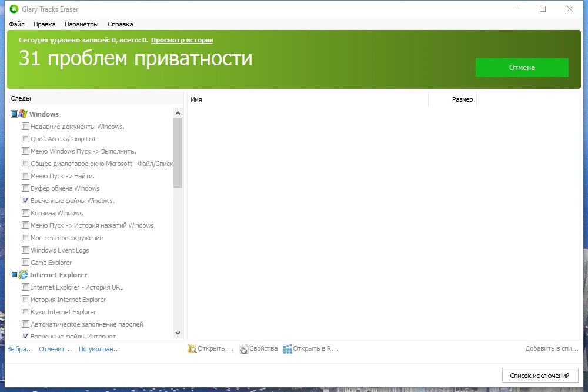Click the Свойства toolbar label
The height and width of the screenshot is (392, 588).
[x=263, y=349]
